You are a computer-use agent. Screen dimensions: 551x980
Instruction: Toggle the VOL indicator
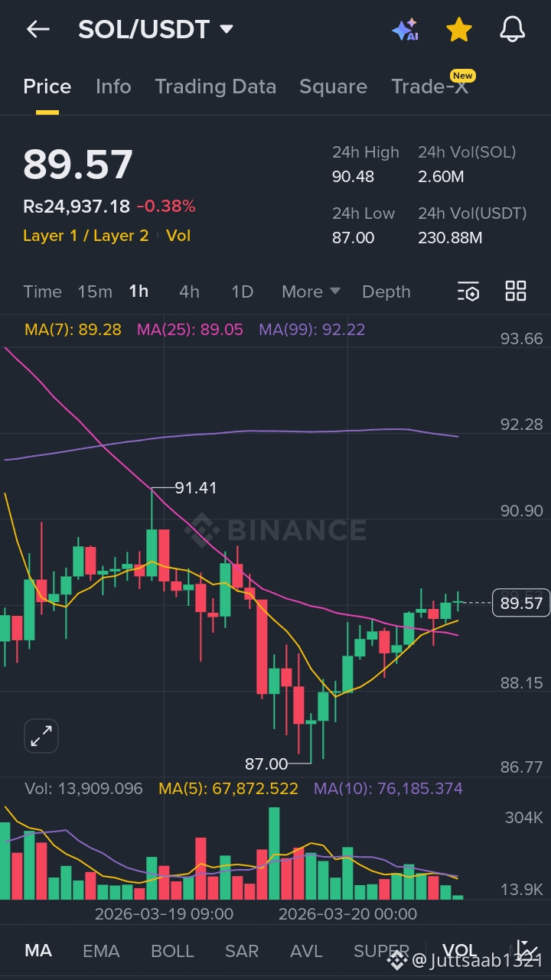pos(458,951)
